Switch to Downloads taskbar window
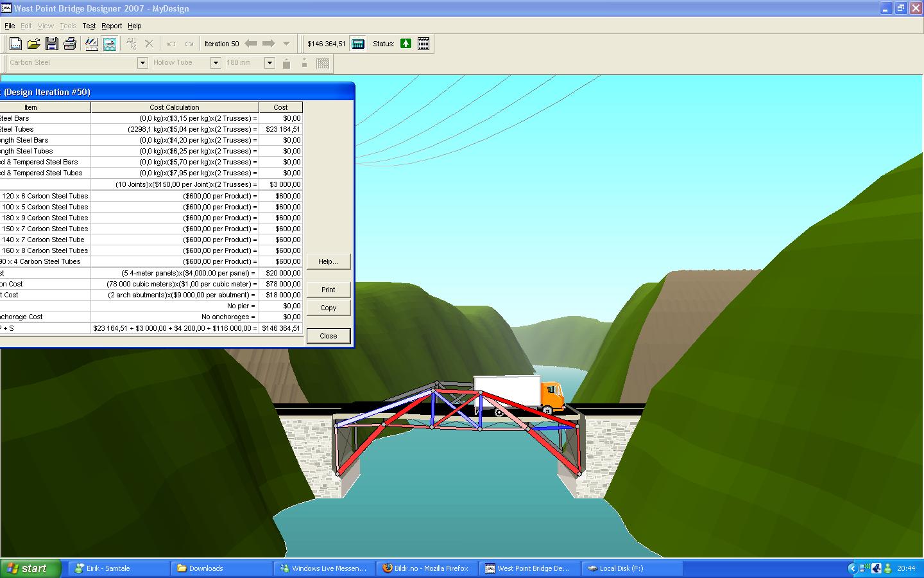 click(221, 568)
